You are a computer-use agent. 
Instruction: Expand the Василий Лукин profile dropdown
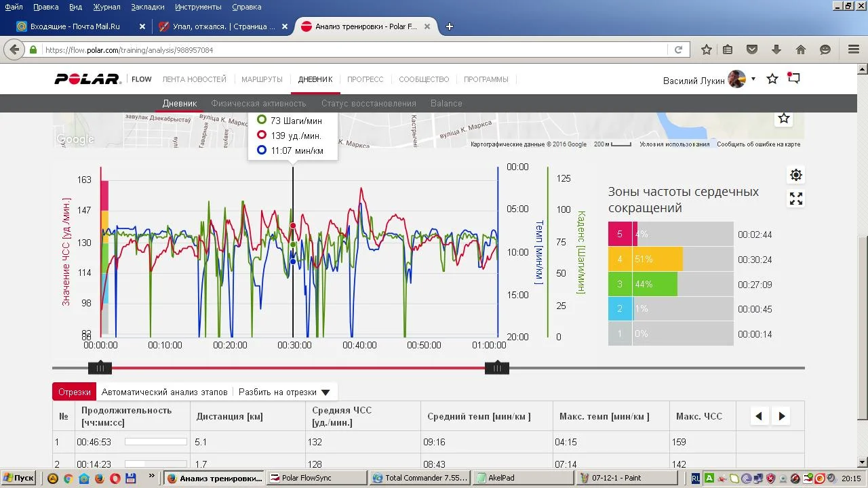coord(753,79)
